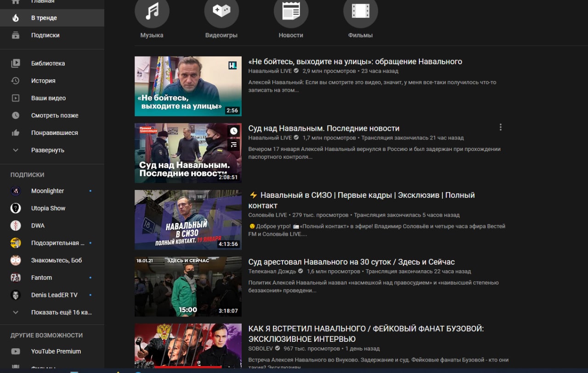This screenshot has height=373, width=588.
Task: Open the Trending fire icon in sidebar
Action: tap(16, 18)
